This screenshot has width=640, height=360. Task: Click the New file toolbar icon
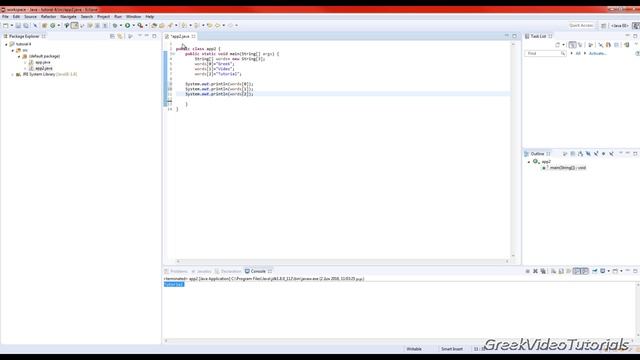6,25
